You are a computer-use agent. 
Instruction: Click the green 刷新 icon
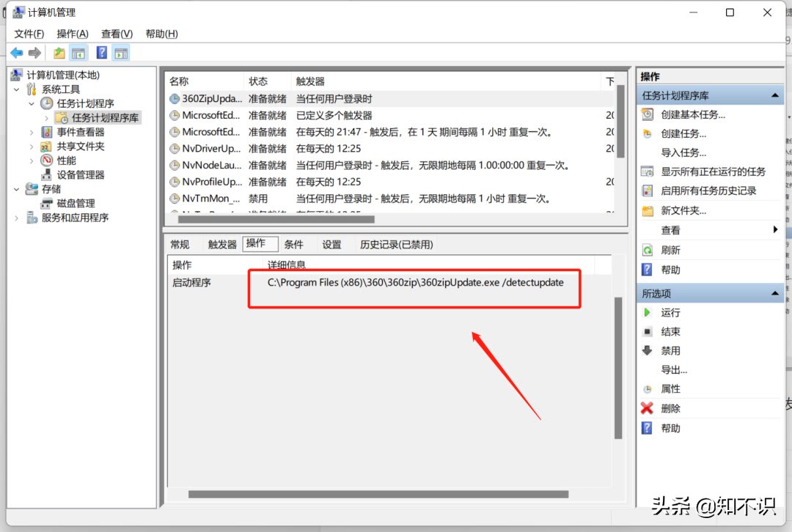pos(647,250)
